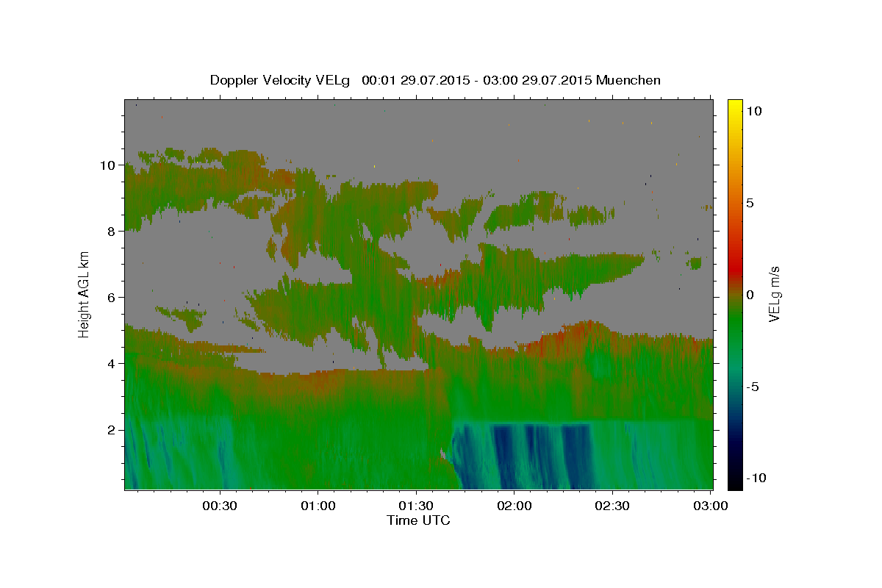Click the height tick label 6

tap(112, 297)
